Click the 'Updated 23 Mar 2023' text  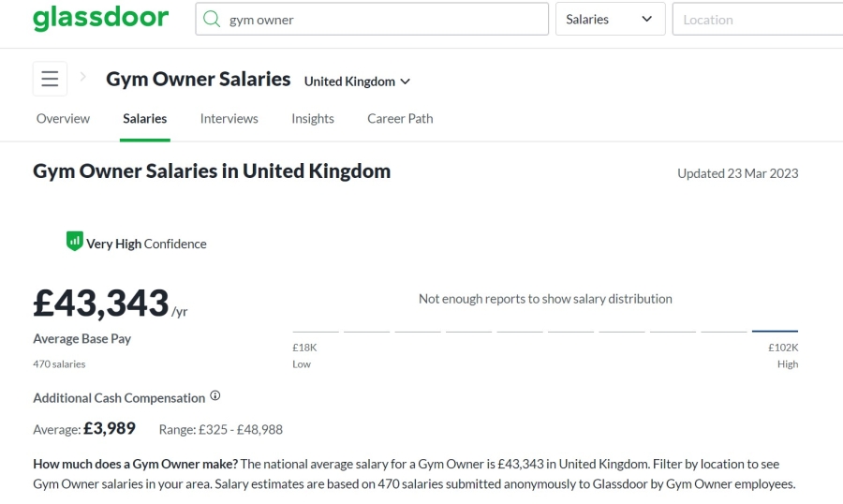click(738, 173)
